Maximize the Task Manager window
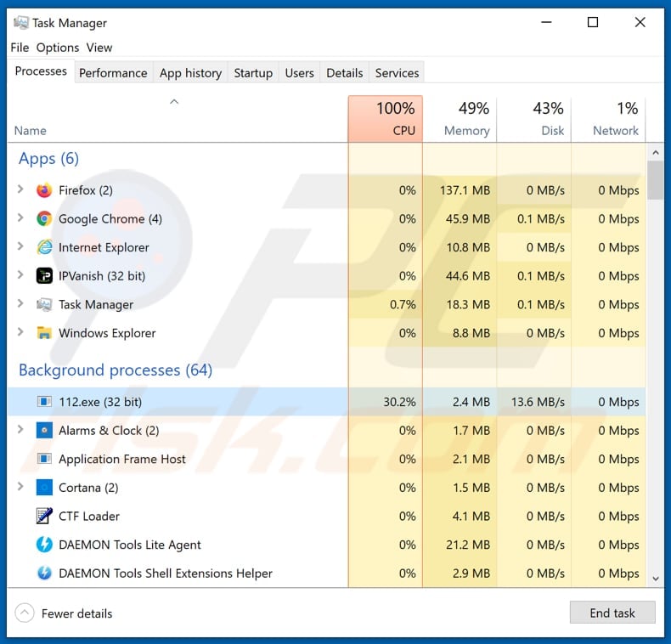This screenshot has height=644, width=671. pyautogui.click(x=593, y=22)
